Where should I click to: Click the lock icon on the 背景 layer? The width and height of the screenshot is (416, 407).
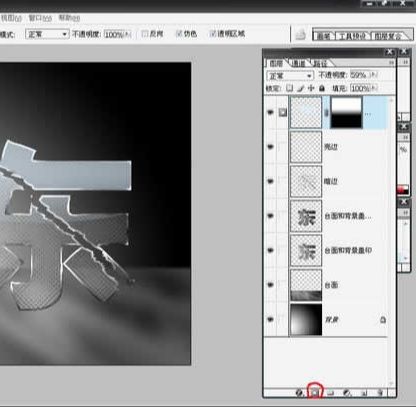383,320
